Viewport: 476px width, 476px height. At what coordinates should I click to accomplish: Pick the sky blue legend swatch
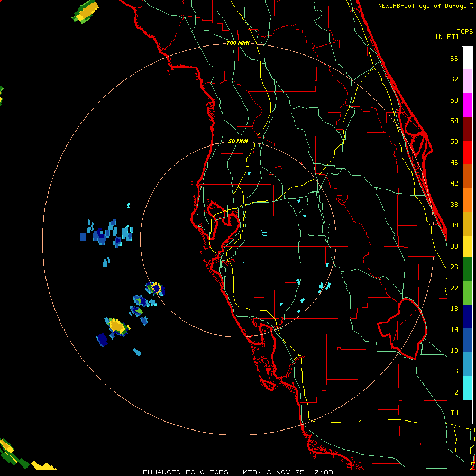[467, 364]
